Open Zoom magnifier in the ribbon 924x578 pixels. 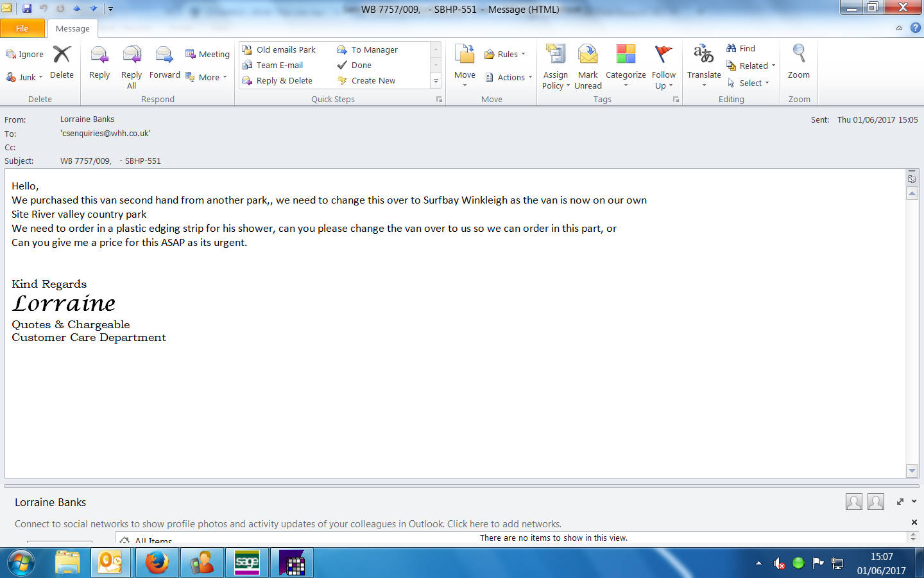tap(799, 62)
